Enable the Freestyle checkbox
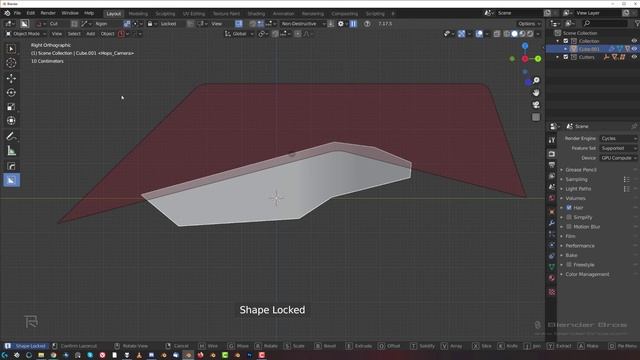640x360 pixels. point(569,264)
